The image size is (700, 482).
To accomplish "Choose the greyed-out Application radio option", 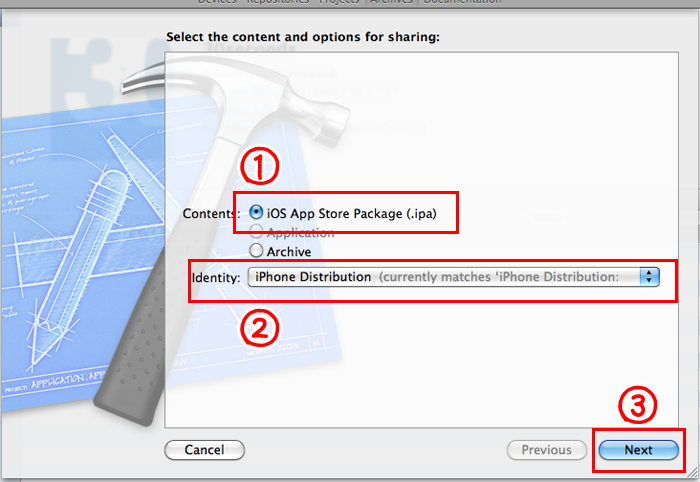I will point(257,232).
